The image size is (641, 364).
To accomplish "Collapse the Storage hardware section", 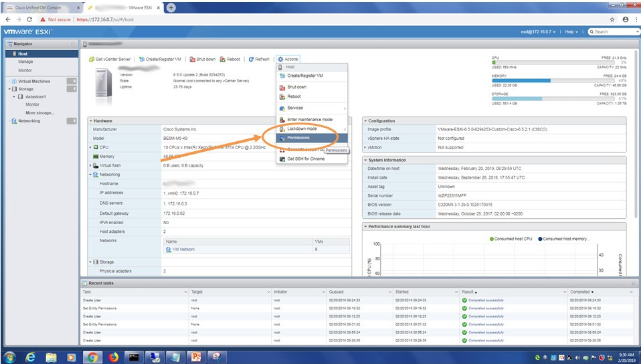I will pyautogui.click(x=91, y=262).
